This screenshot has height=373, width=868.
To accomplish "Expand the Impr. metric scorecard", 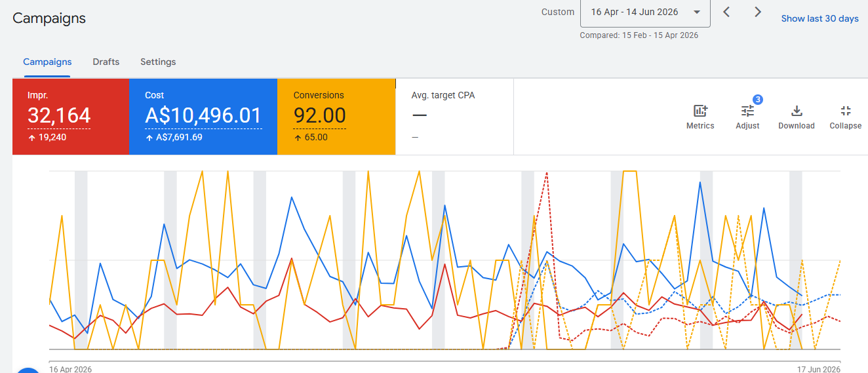I will click(x=71, y=117).
